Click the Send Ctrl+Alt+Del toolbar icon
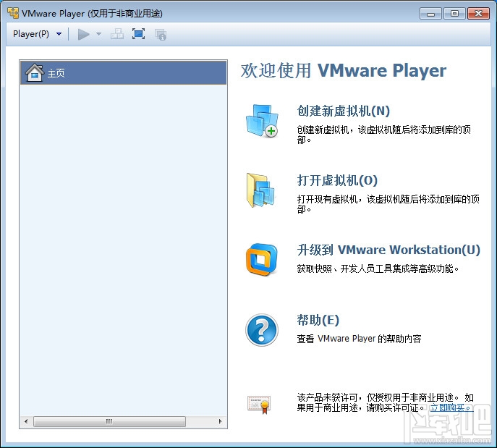This screenshot has width=497, height=448. pos(117,34)
